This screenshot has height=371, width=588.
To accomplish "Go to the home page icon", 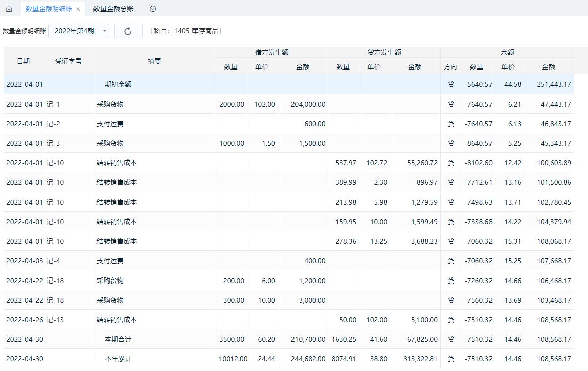I will 9,9.
